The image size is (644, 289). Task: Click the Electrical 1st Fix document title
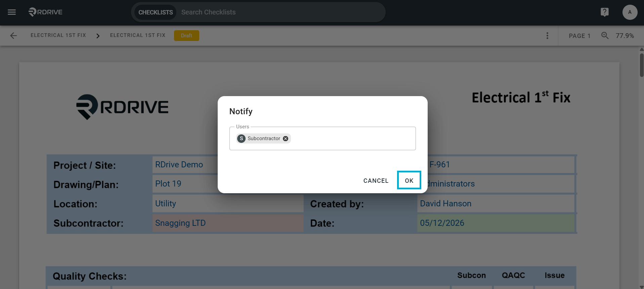(521, 97)
